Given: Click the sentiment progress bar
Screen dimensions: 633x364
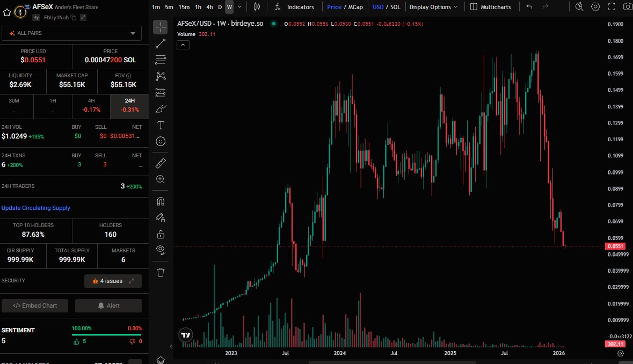Looking at the screenshot, I should pos(107,334).
